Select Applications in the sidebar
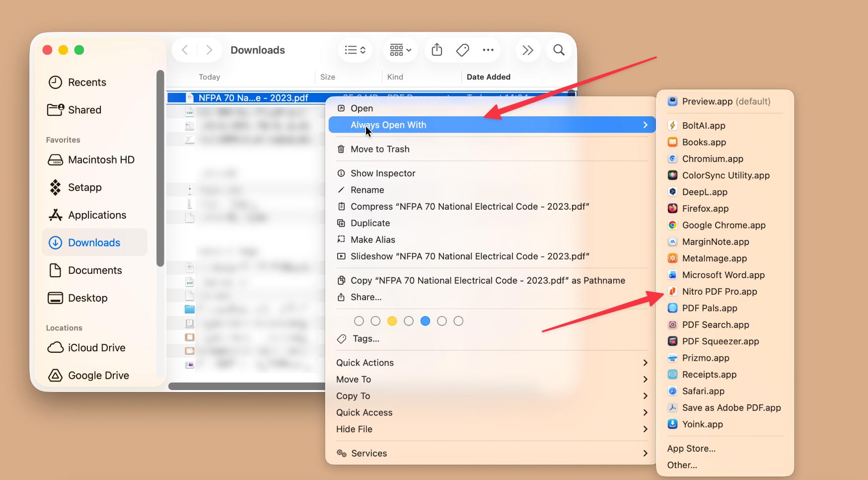Viewport: 868px width, 480px height. pos(96,215)
